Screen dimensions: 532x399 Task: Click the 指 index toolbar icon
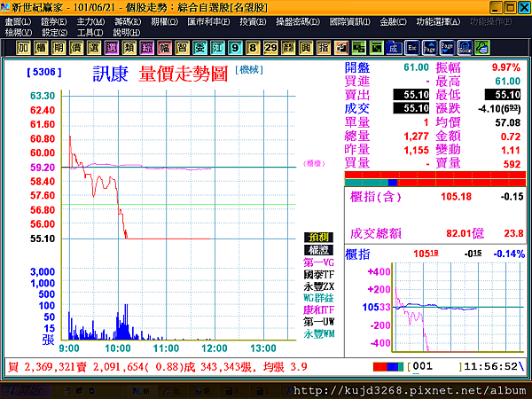pyautogui.click(x=324, y=48)
